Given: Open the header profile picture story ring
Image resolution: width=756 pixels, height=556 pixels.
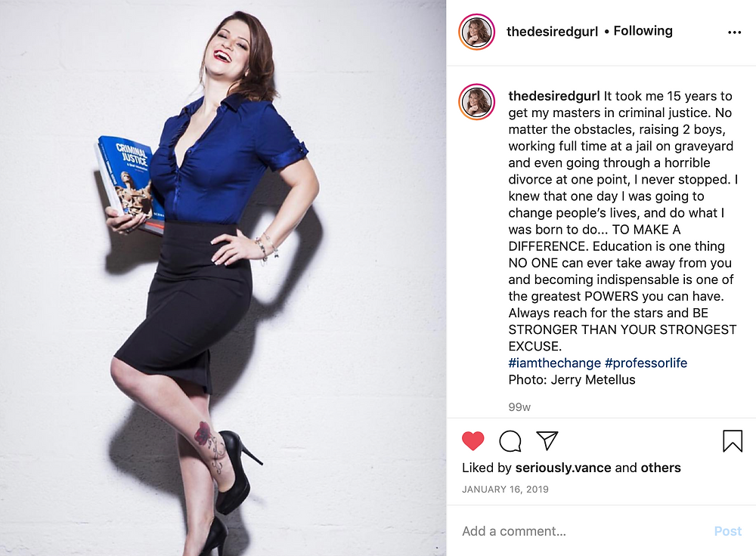Looking at the screenshot, I should tap(477, 32).
